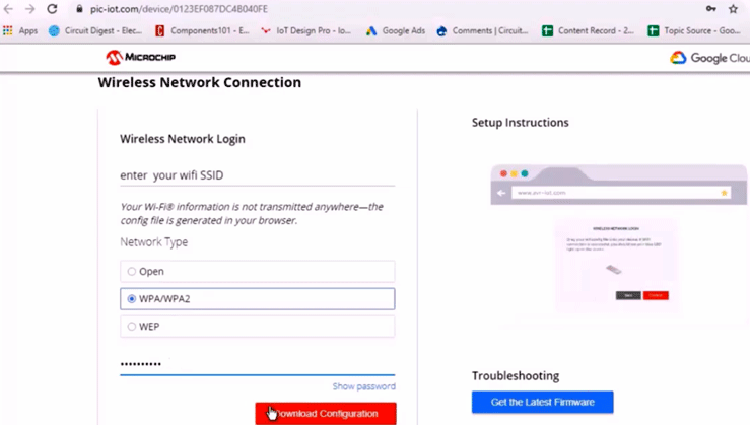Select the WPA/WPA2 network type
750x425 pixels.
click(x=132, y=299)
